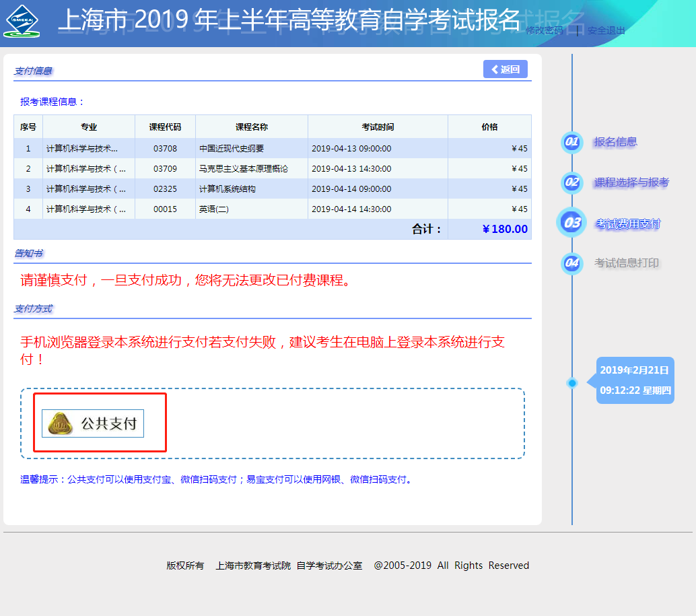Click the 英语(二) course row

[x=214, y=209]
